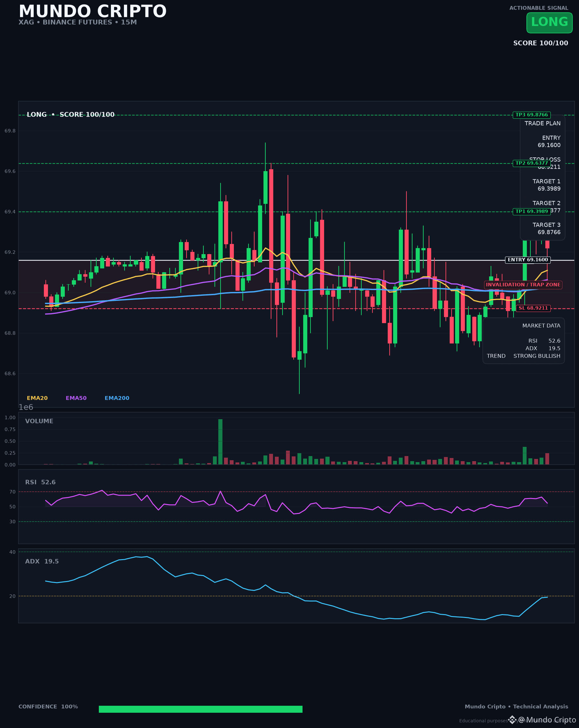Click the 30 level on the RSI axis
This screenshot has height=728, width=579.
point(12,522)
